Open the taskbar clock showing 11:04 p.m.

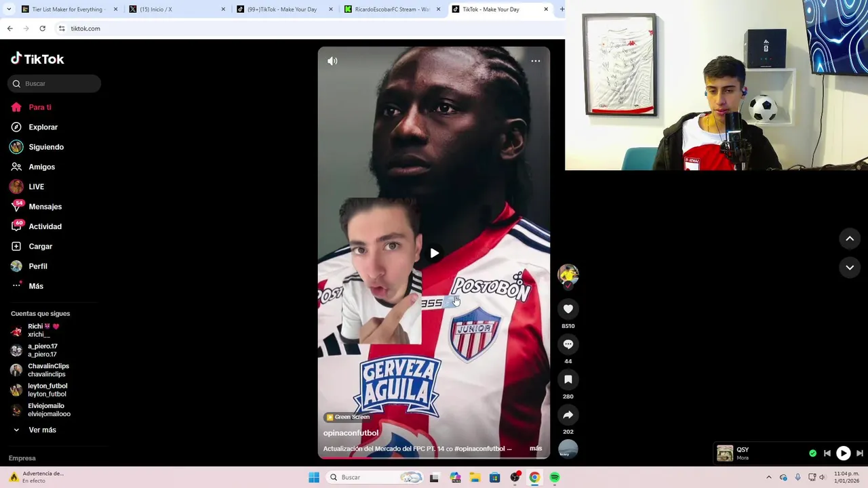[x=846, y=477]
